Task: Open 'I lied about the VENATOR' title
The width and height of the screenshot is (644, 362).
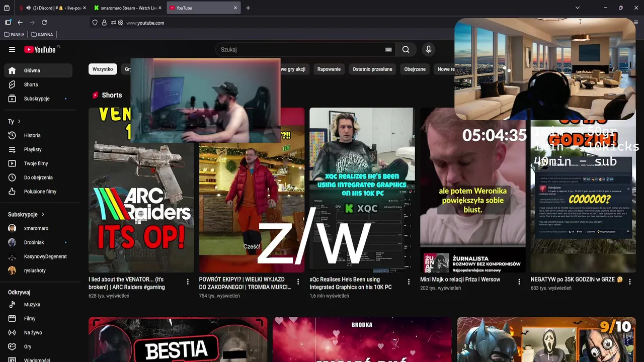Action: click(127, 283)
